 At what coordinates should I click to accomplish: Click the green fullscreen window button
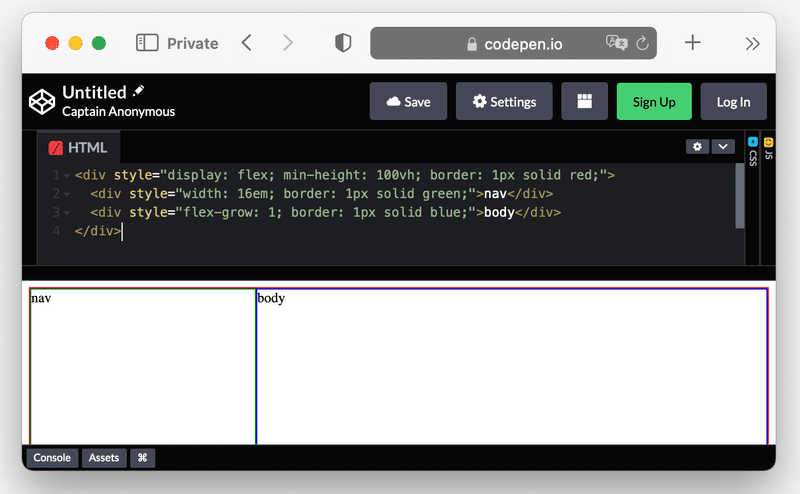[x=99, y=43]
